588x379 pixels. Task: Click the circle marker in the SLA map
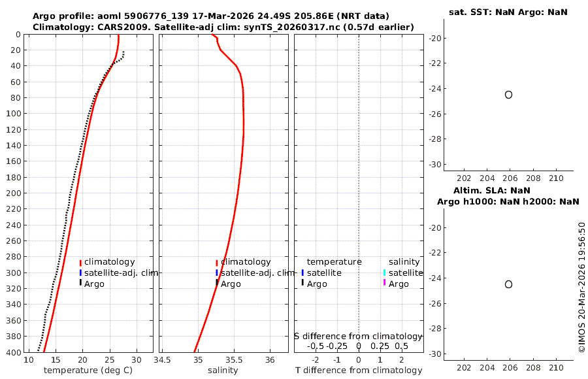tap(508, 284)
